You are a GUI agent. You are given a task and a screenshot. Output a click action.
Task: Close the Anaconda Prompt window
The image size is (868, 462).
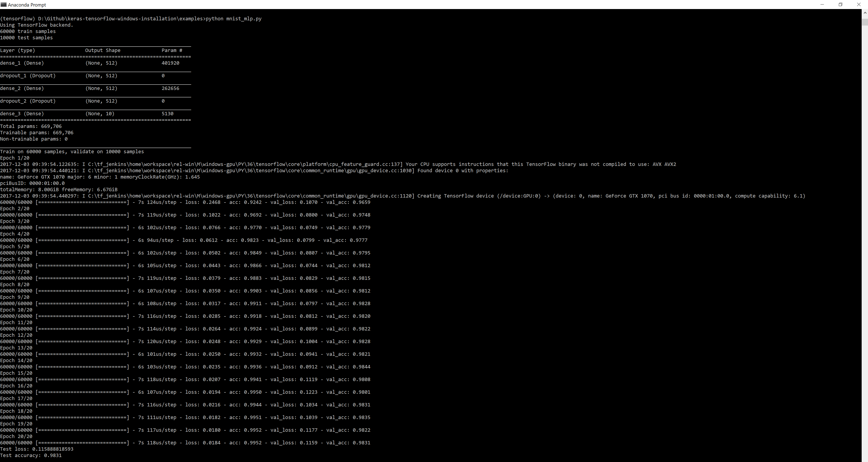pos(859,5)
